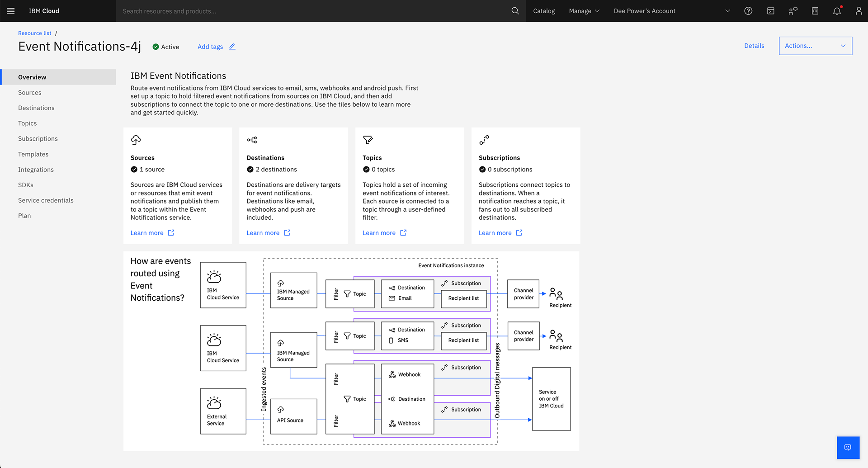Click the edit tags pencil icon
This screenshot has width=868, height=468.
(x=232, y=47)
